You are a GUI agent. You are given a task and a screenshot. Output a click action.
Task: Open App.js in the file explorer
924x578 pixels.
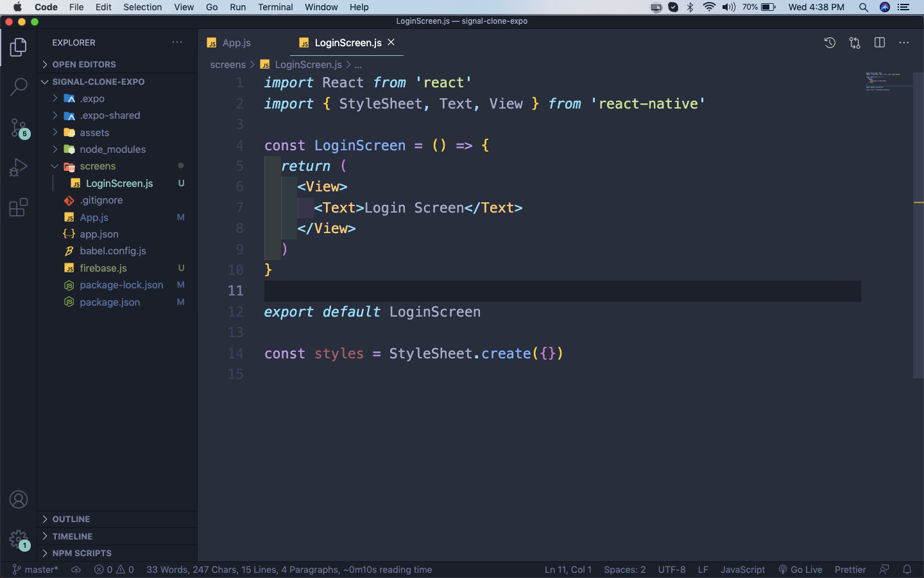(117, 217)
